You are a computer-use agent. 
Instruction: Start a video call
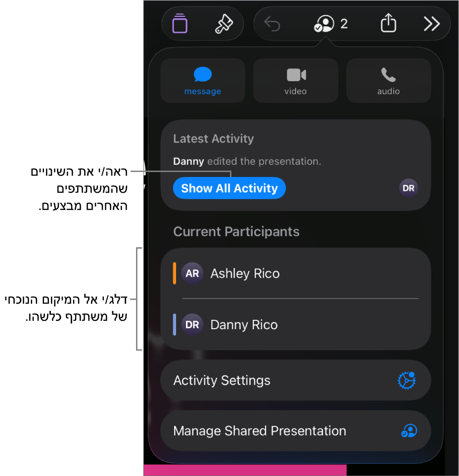click(x=296, y=81)
